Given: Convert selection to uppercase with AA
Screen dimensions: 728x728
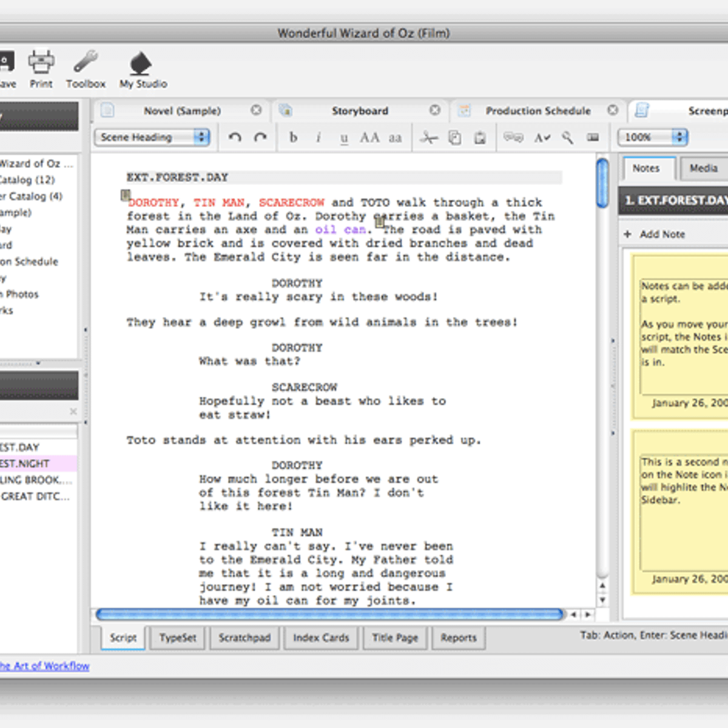Looking at the screenshot, I should (369, 138).
